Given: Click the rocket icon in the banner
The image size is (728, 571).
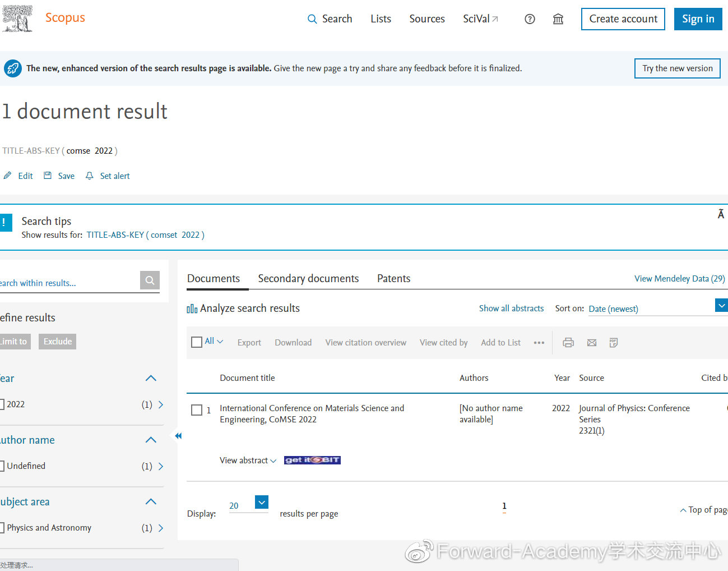Looking at the screenshot, I should pyautogui.click(x=12, y=68).
